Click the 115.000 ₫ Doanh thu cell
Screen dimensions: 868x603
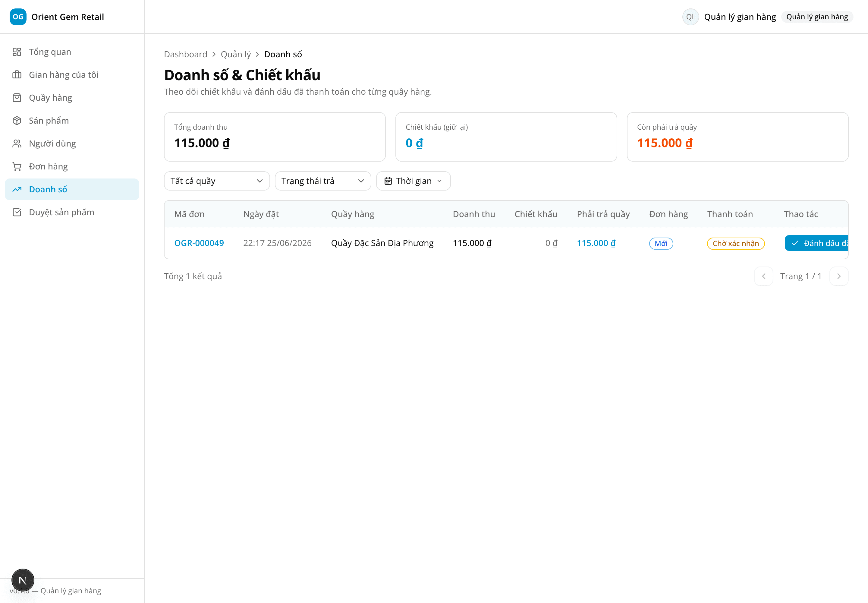(472, 243)
